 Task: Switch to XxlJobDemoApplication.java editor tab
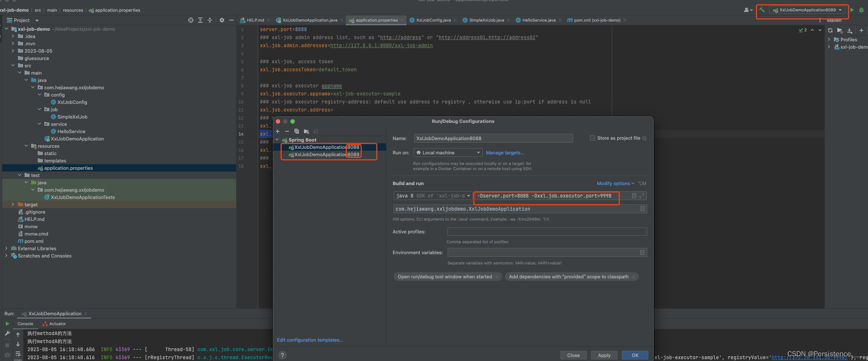pos(310,20)
